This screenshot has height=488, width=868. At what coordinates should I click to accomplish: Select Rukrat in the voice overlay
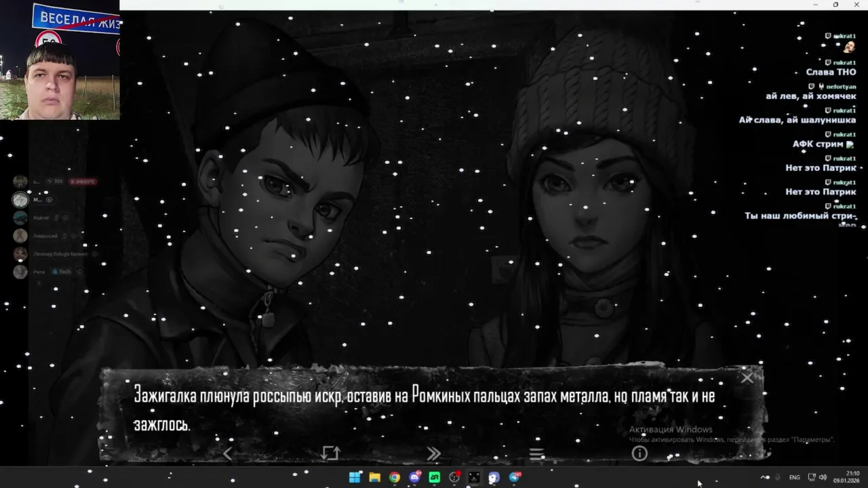pyautogui.click(x=42, y=218)
